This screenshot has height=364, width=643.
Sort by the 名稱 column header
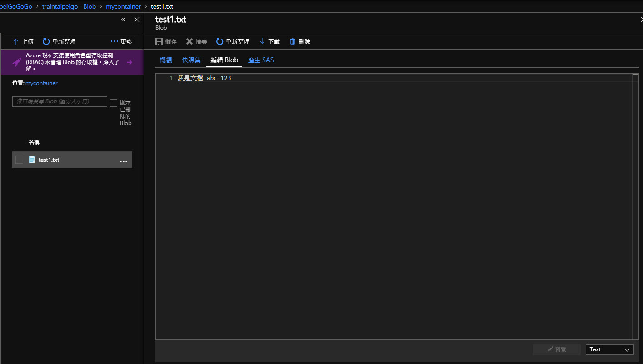34,142
